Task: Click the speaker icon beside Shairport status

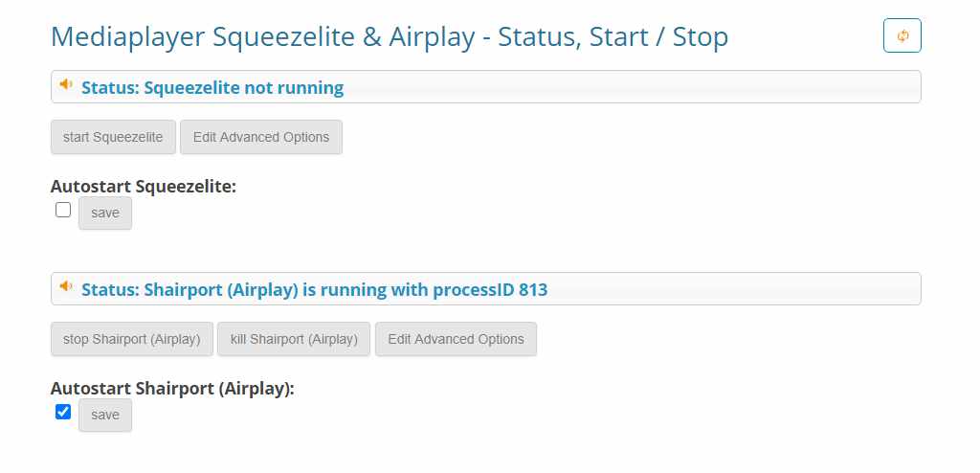Action: [66, 286]
